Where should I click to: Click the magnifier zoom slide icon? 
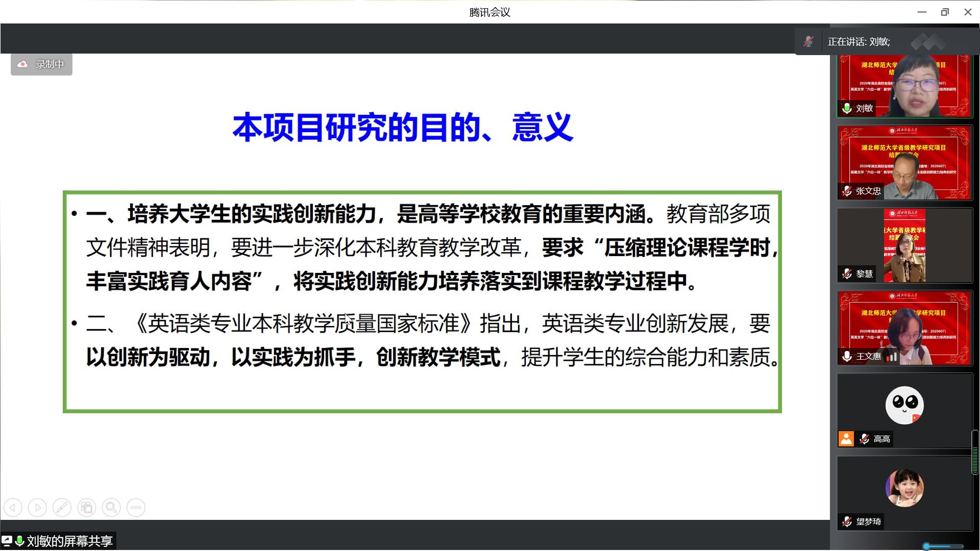pyautogui.click(x=111, y=508)
